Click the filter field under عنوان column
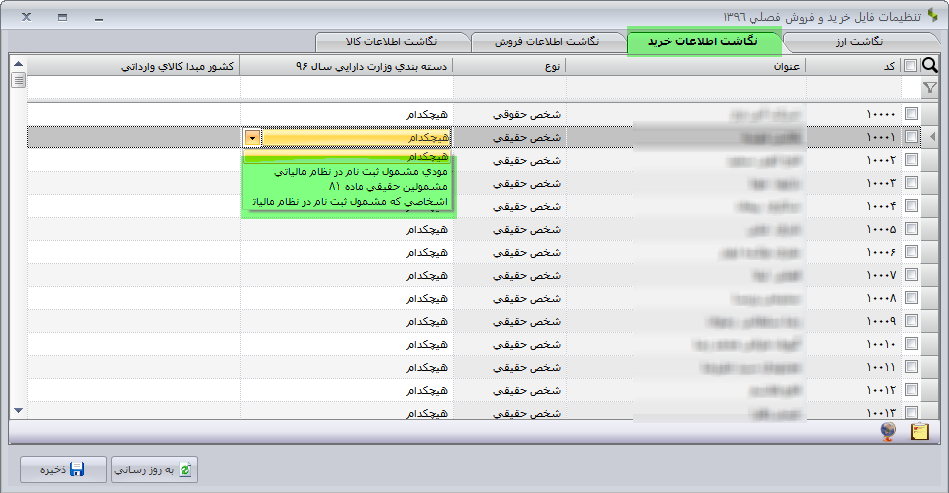Viewport: 949px width, 493px height. point(686,88)
